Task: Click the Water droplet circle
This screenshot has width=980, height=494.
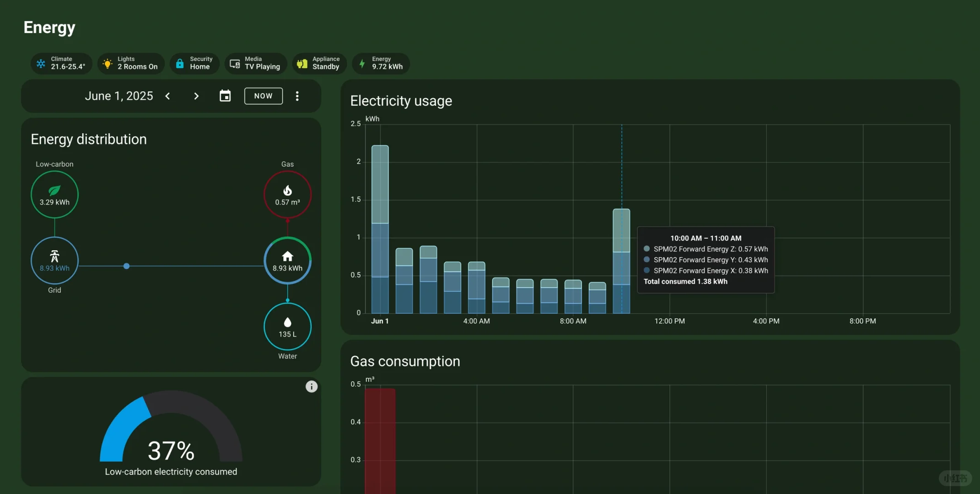Action: [287, 327]
